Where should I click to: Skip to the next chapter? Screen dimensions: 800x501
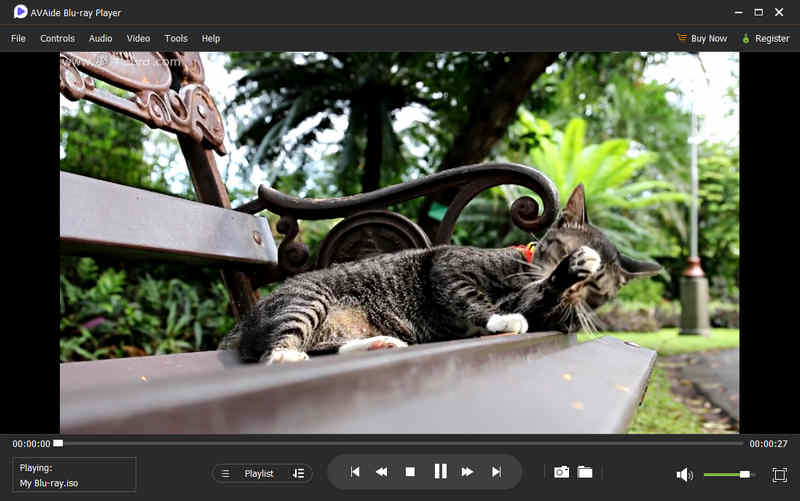tap(496, 472)
